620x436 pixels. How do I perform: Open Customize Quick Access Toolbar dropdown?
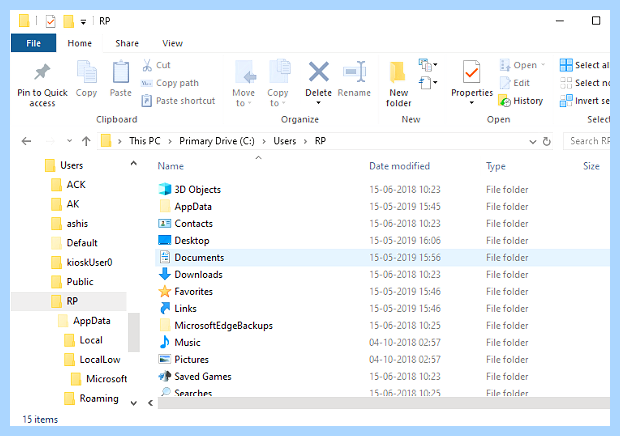click(83, 22)
